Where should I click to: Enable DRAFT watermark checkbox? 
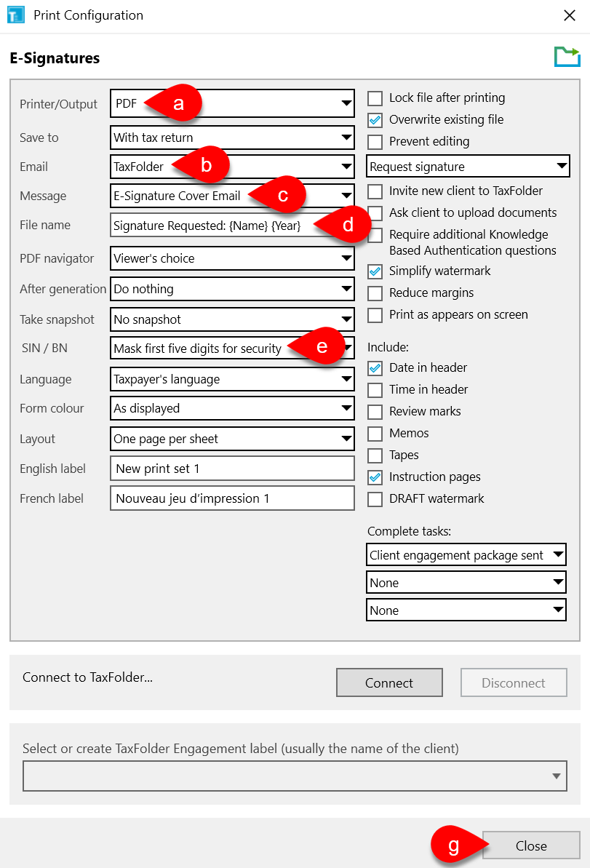[375, 499]
